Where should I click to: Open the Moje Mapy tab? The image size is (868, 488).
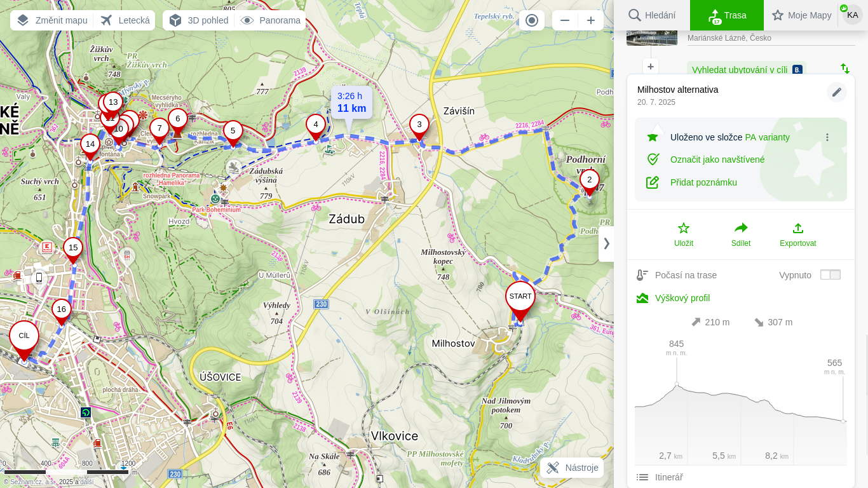tap(801, 15)
